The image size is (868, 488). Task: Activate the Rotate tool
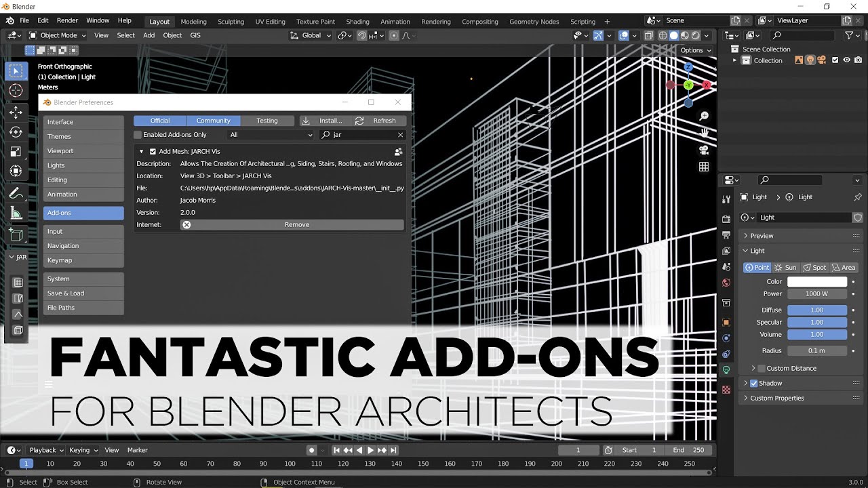16,132
